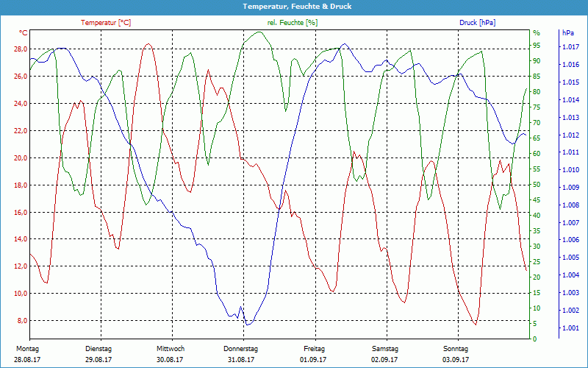Click the '80' humidity axis value
588x368 pixels.
(x=537, y=91)
